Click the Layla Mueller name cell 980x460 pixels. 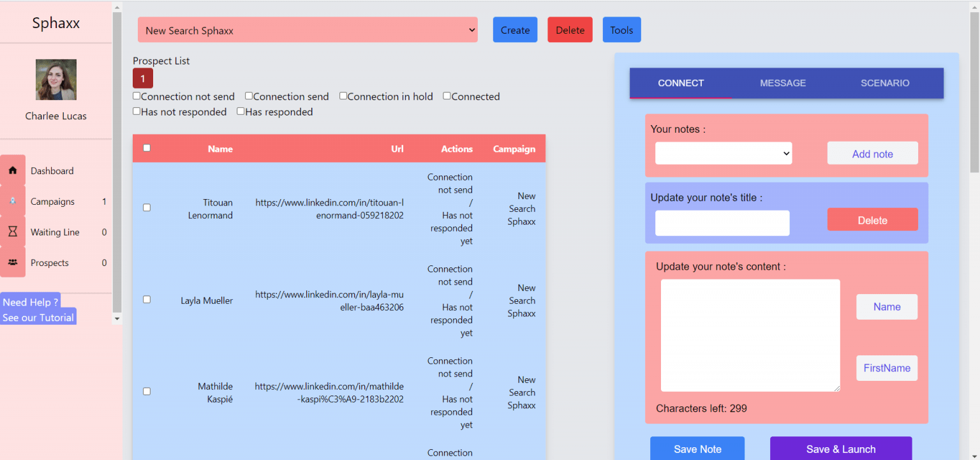[x=207, y=300]
